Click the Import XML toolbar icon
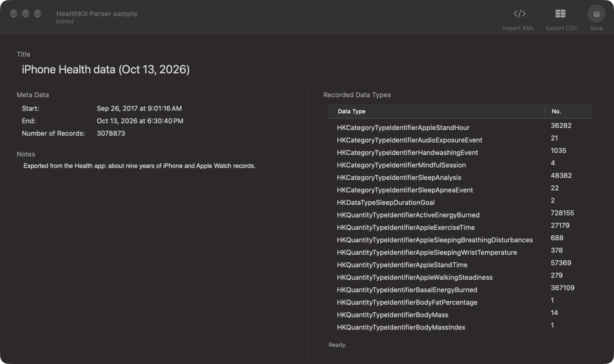This screenshot has width=614, height=364. pyautogui.click(x=519, y=14)
